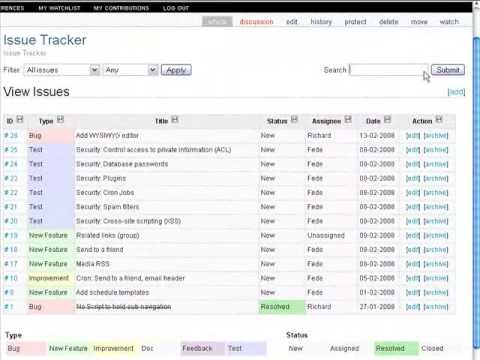Viewport: 480px width, 360px height.
Task: Open the Any filter dropdown
Action: pyautogui.click(x=130, y=70)
